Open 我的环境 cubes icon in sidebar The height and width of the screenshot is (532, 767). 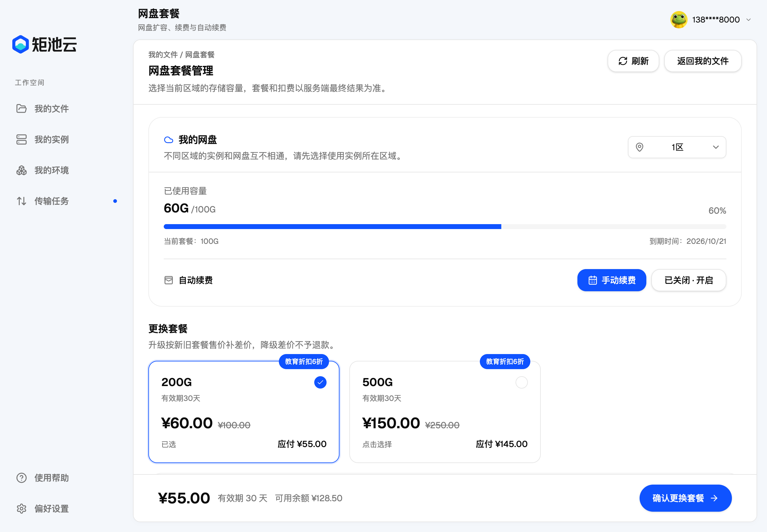(x=21, y=170)
